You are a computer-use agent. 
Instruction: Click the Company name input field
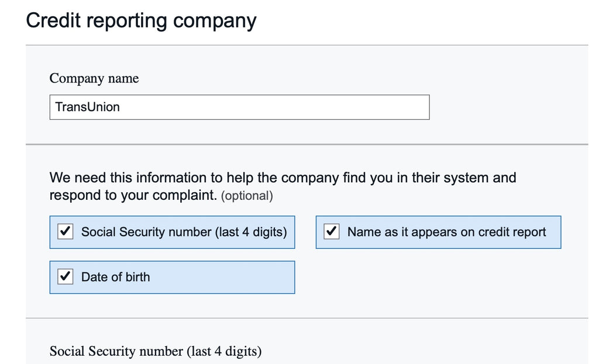[x=239, y=108]
